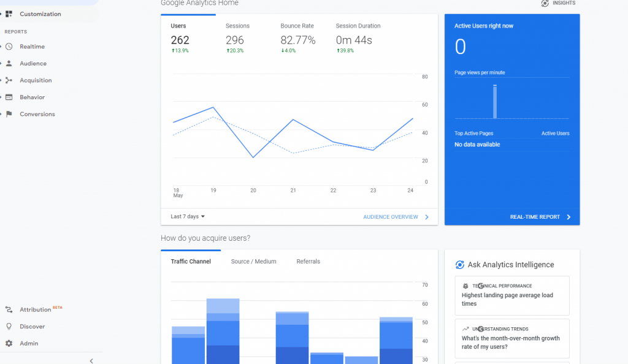Screen dimensions: 628x364
Task: Click the Google Analytics Home title
Action: pyautogui.click(x=199, y=3)
